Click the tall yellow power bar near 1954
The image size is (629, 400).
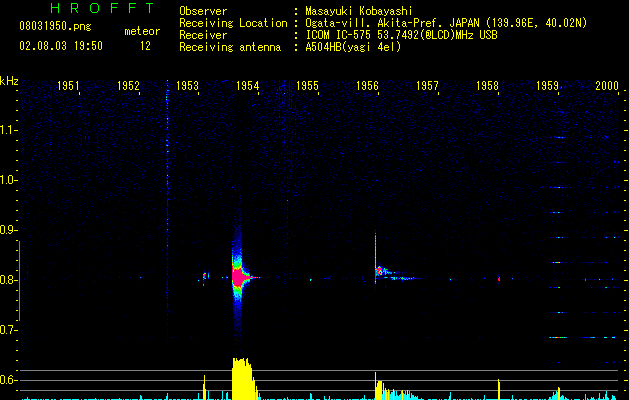[243, 379]
